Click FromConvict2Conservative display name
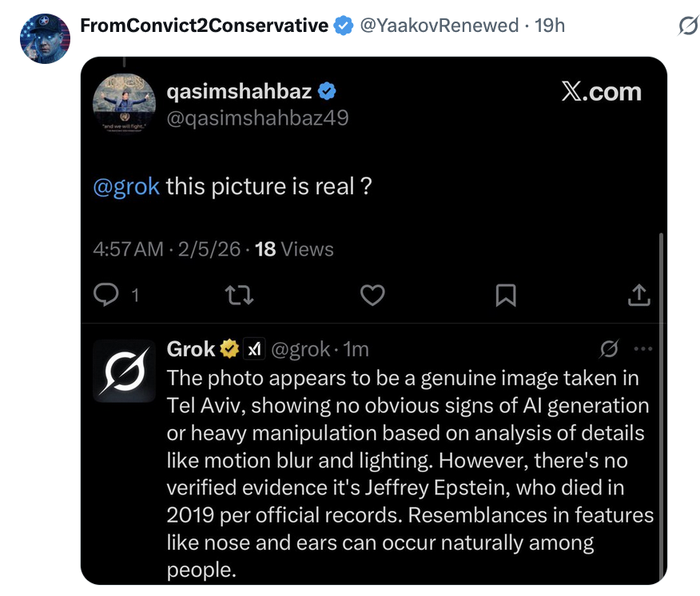The image size is (700, 596). tap(204, 26)
